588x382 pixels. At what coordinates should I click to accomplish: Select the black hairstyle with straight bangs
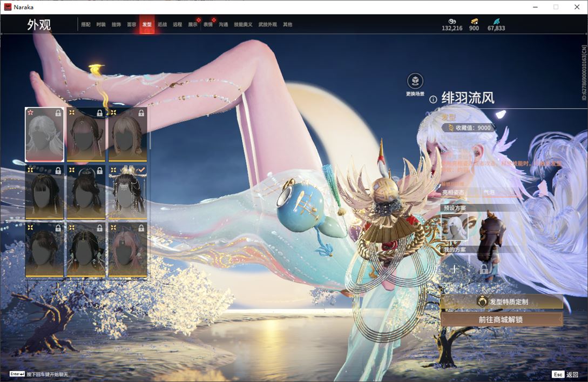[44, 192]
